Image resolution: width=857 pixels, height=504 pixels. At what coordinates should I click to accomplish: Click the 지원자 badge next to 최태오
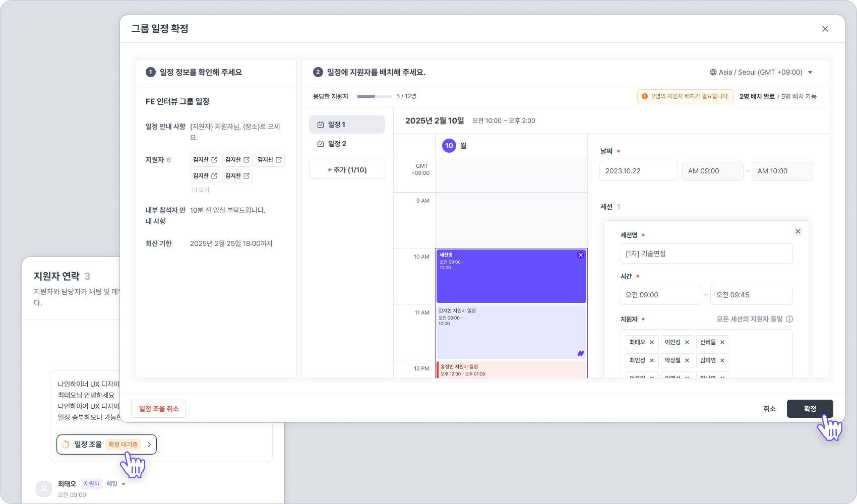[x=91, y=484]
